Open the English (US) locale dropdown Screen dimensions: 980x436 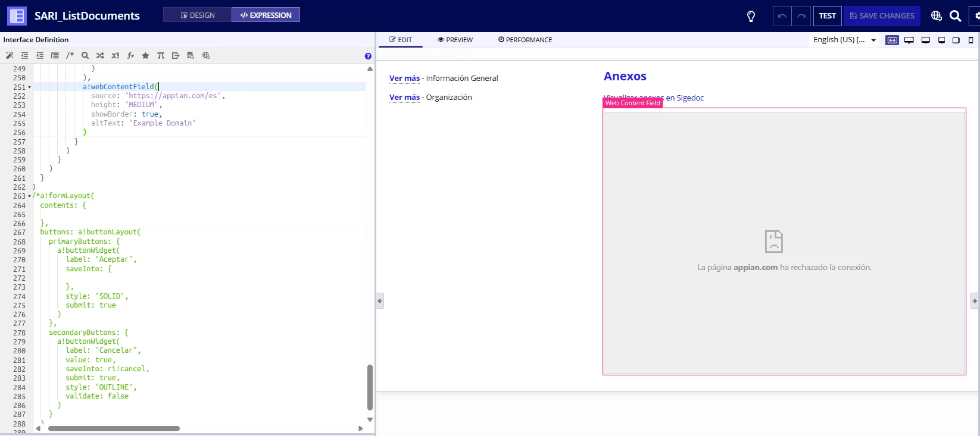845,40
